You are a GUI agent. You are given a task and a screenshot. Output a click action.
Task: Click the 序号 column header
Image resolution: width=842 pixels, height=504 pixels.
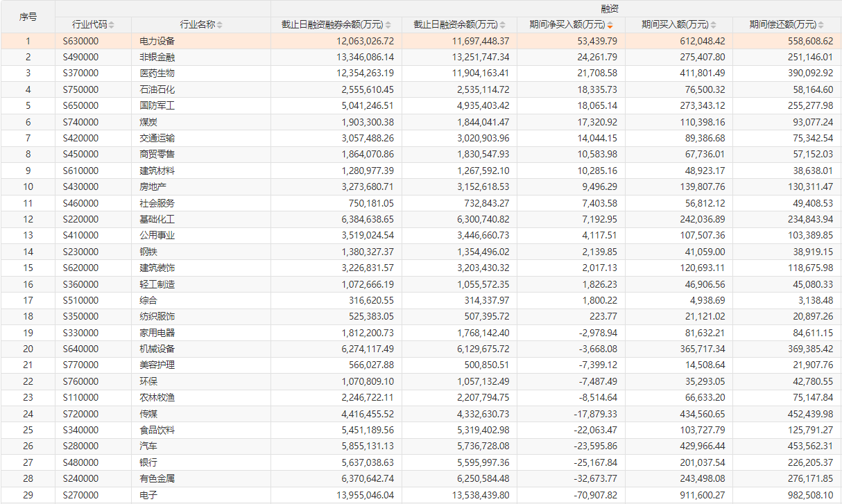[28, 17]
